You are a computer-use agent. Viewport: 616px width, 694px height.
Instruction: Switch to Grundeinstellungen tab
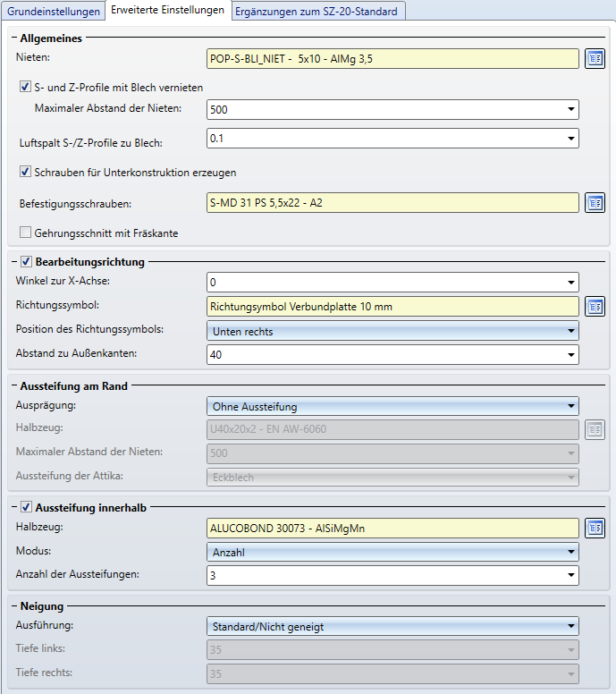point(53,12)
